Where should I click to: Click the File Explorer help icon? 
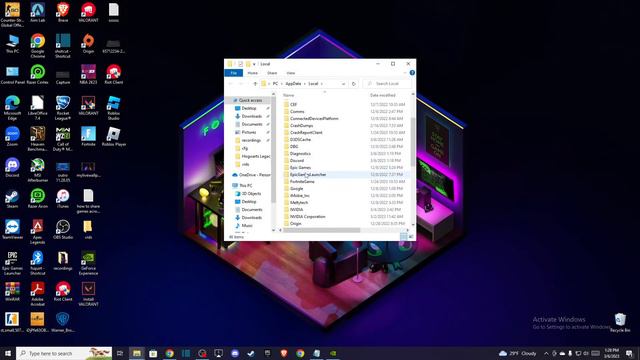tap(412, 73)
